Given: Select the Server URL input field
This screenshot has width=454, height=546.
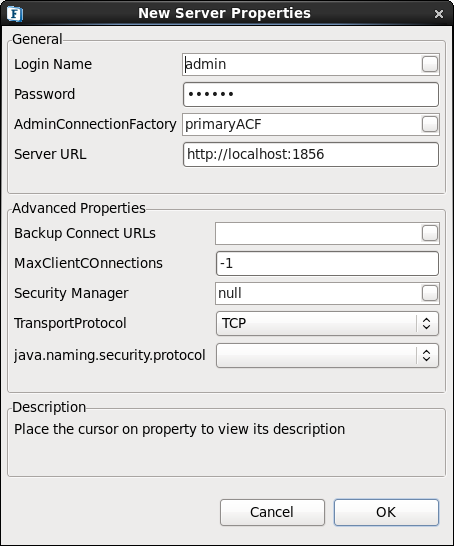Looking at the screenshot, I should coord(311,154).
